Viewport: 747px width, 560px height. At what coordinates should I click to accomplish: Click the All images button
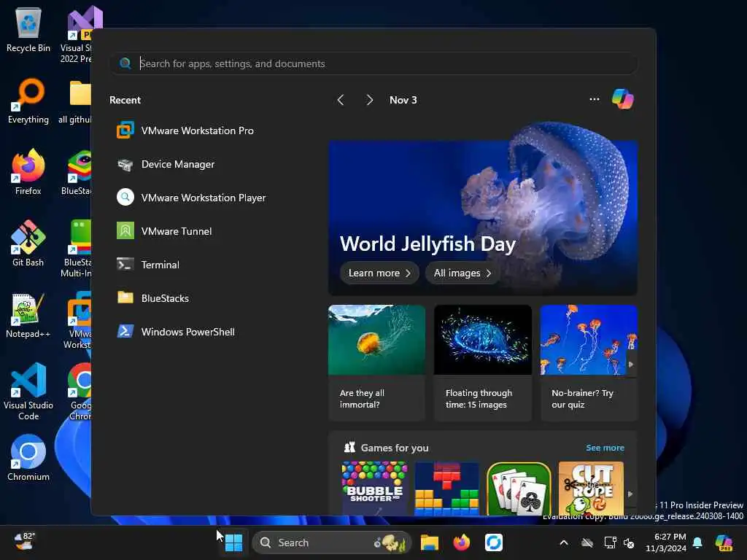(x=462, y=273)
